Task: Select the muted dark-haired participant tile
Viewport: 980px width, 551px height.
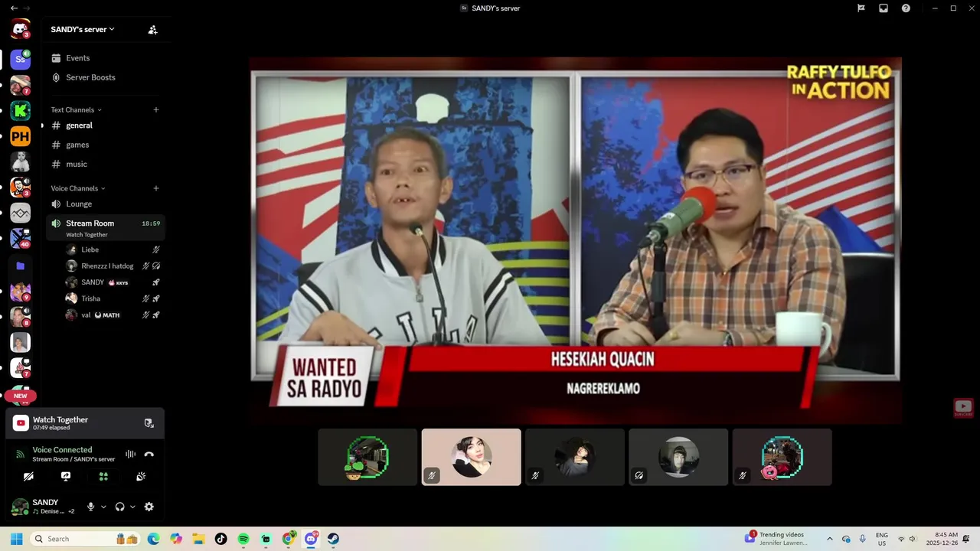Action: 575,457
